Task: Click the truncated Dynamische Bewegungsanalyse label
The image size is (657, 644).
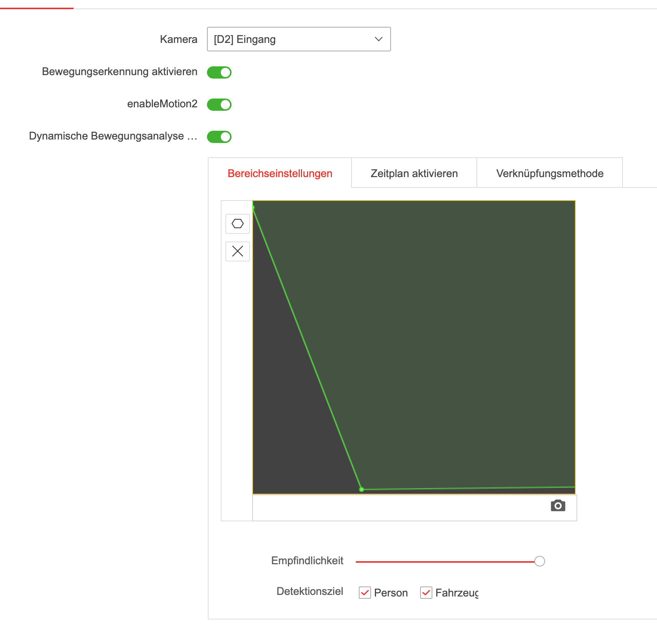Action: click(113, 136)
